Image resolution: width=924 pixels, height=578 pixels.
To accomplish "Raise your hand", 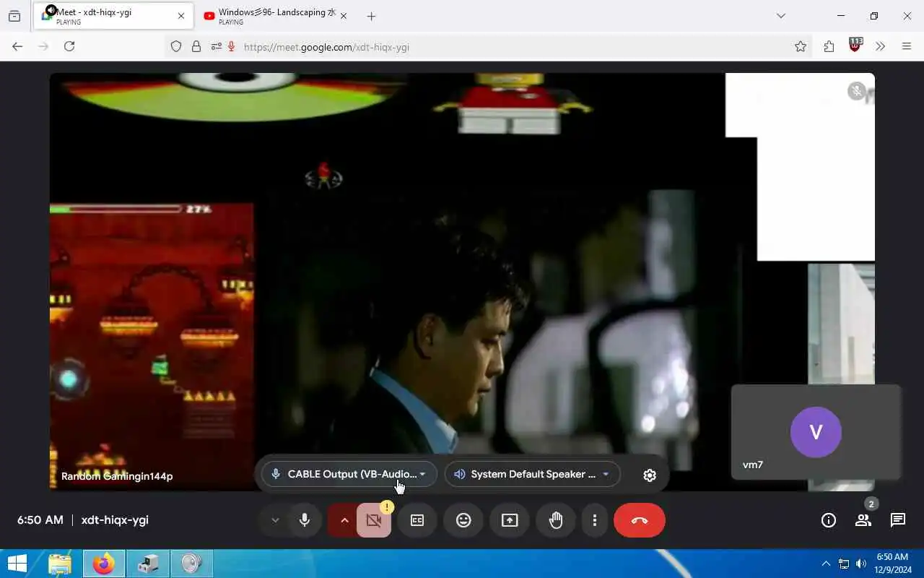I will 556,520.
